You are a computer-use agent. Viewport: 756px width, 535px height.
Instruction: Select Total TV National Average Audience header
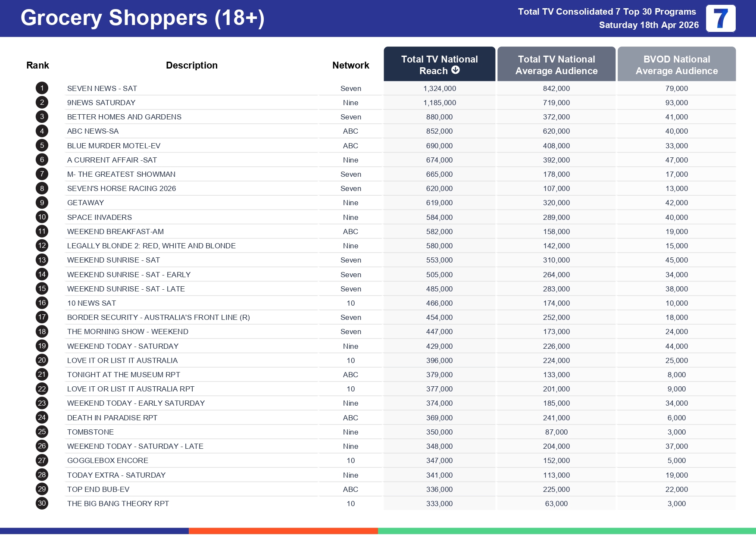[556, 65]
